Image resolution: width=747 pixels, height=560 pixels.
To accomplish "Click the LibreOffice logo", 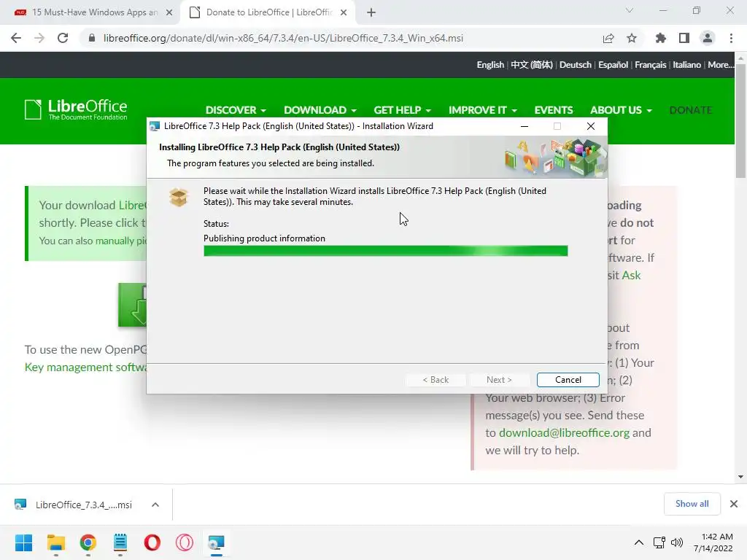I will click(x=76, y=109).
